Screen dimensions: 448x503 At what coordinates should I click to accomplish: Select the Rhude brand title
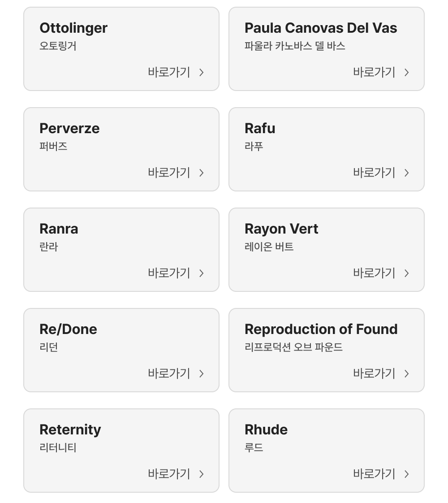click(x=266, y=429)
